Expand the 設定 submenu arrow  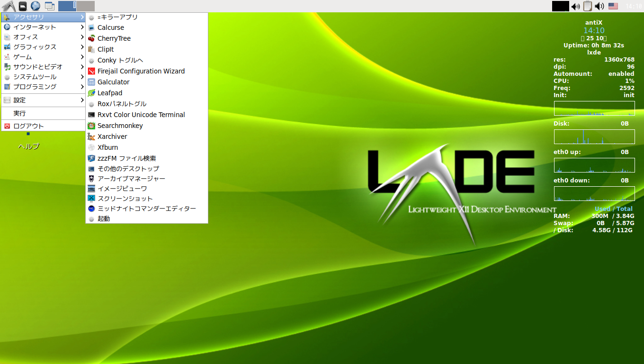tap(82, 100)
